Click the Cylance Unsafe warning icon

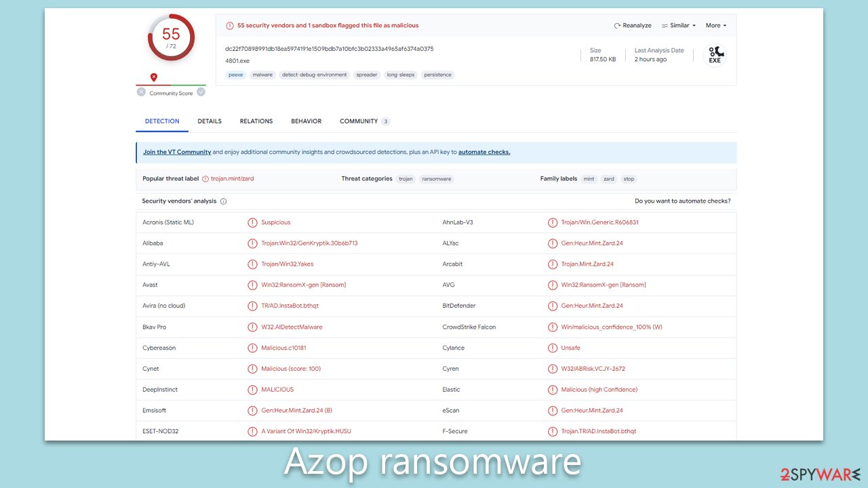553,348
